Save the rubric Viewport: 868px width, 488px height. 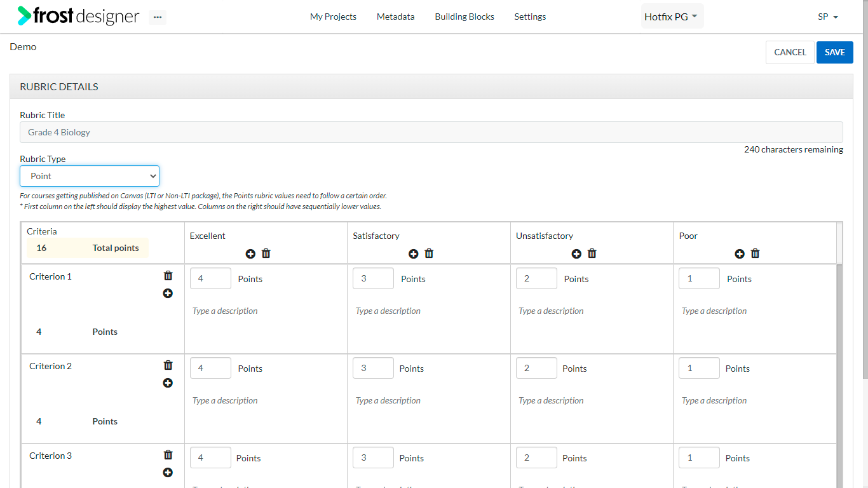click(835, 52)
